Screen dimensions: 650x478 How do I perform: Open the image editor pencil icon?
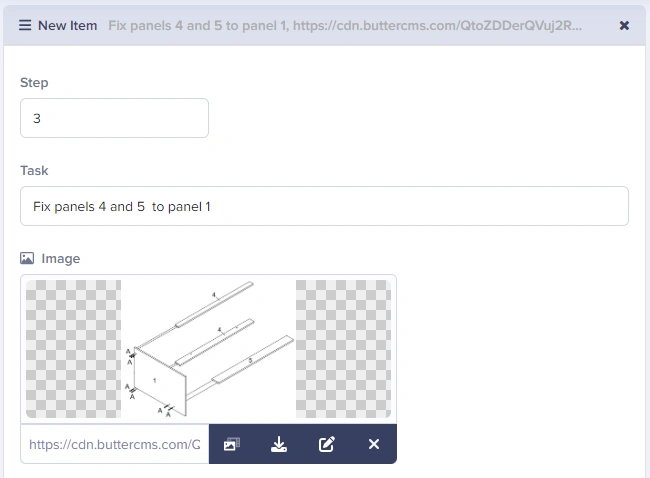point(327,444)
